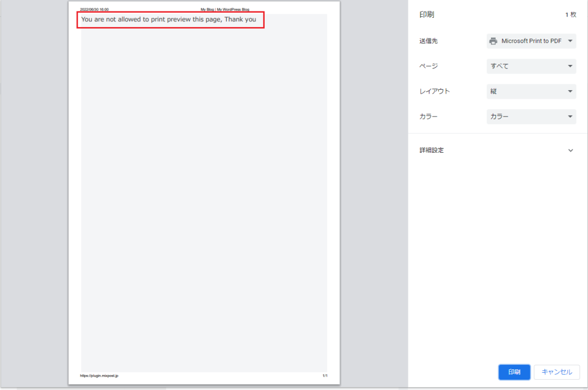588x390 pixels.
Task: Open the カラー mode dropdown
Action: 531,117
